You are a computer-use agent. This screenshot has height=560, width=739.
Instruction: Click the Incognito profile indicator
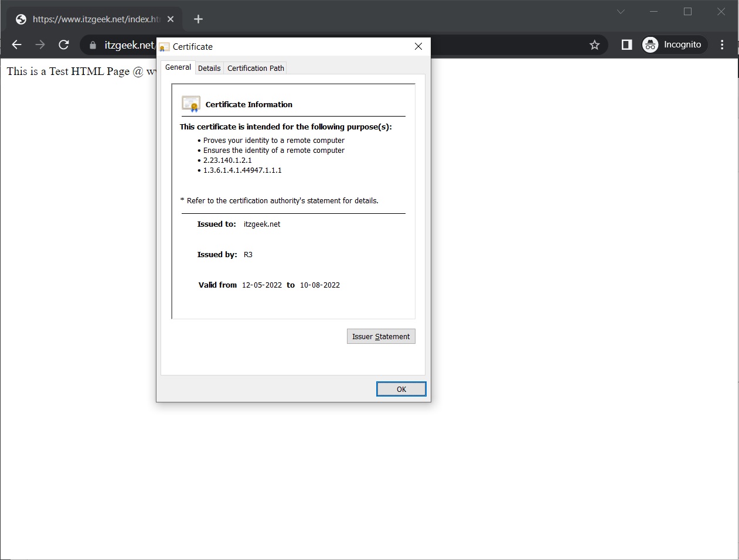click(675, 45)
